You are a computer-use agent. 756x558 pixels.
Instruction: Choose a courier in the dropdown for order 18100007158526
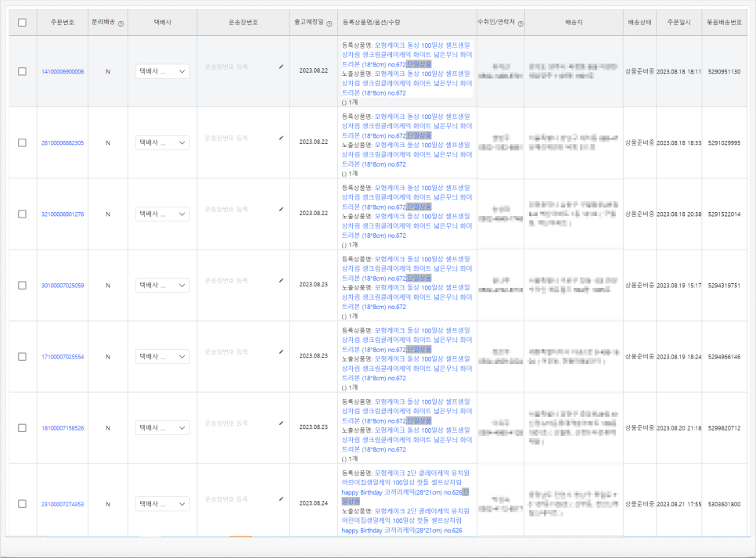click(163, 428)
